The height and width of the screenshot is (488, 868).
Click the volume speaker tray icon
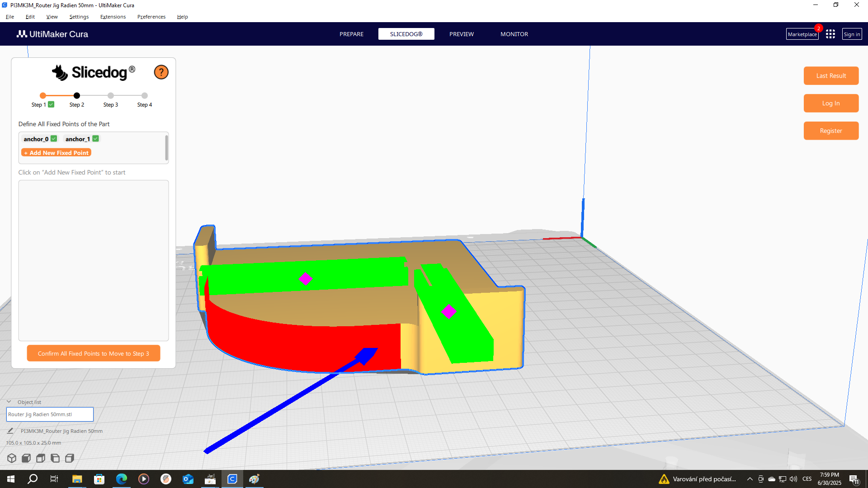(793, 479)
